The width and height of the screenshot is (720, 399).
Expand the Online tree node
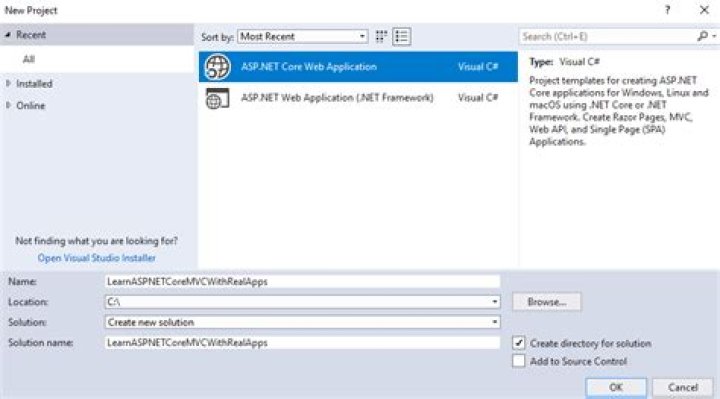(x=8, y=105)
